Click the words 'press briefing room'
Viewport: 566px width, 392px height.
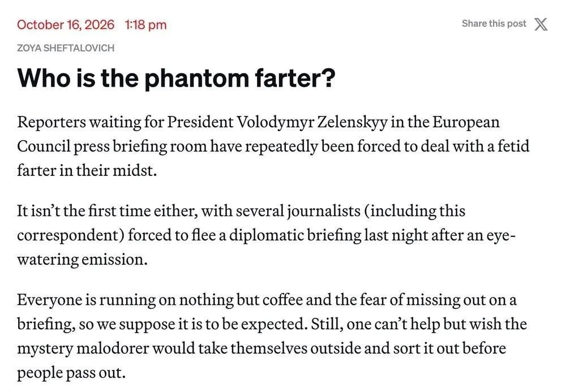coord(140,147)
